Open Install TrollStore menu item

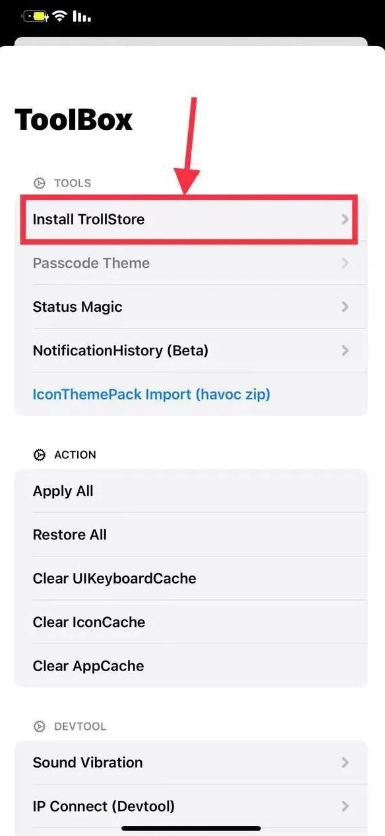[x=190, y=219]
